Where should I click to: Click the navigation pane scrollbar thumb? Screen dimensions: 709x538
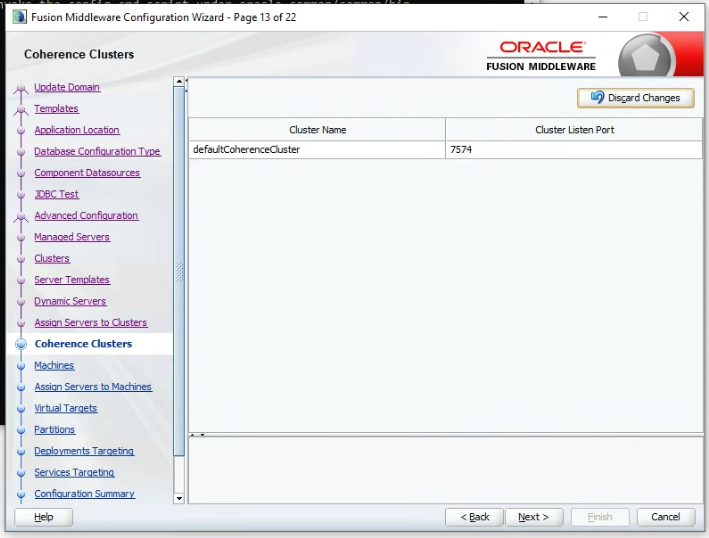coord(179,271)
